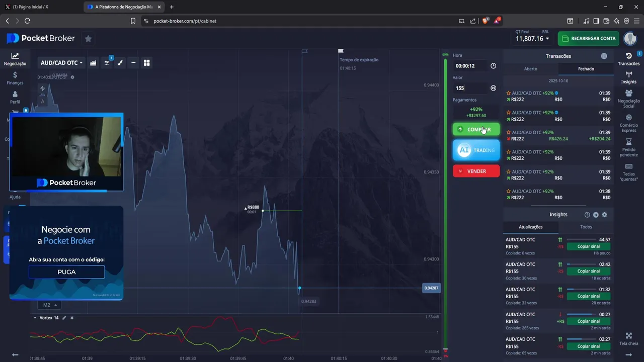Click the green COMPRAR button

pyautogui.click(x=476, y=129)
